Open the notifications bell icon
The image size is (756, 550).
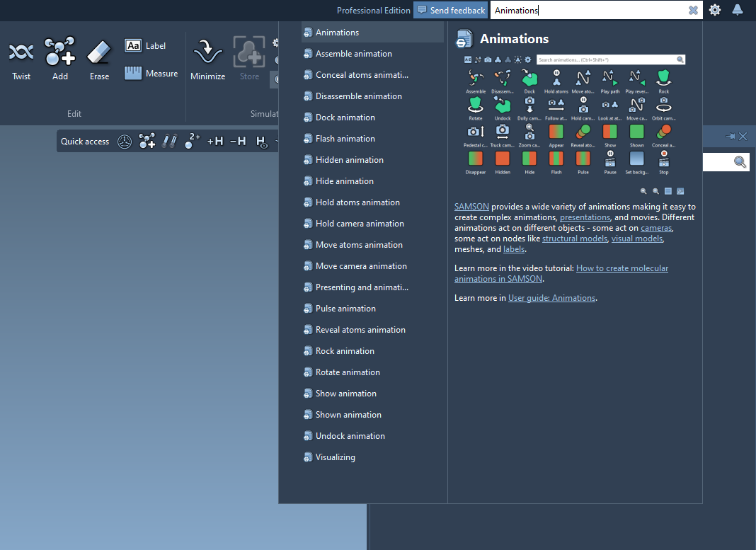coord(737,10)
